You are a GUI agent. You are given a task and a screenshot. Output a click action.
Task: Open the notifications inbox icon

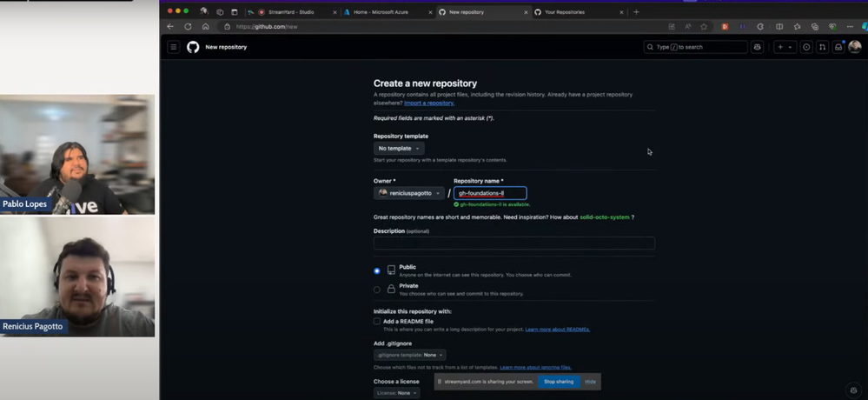838,47
